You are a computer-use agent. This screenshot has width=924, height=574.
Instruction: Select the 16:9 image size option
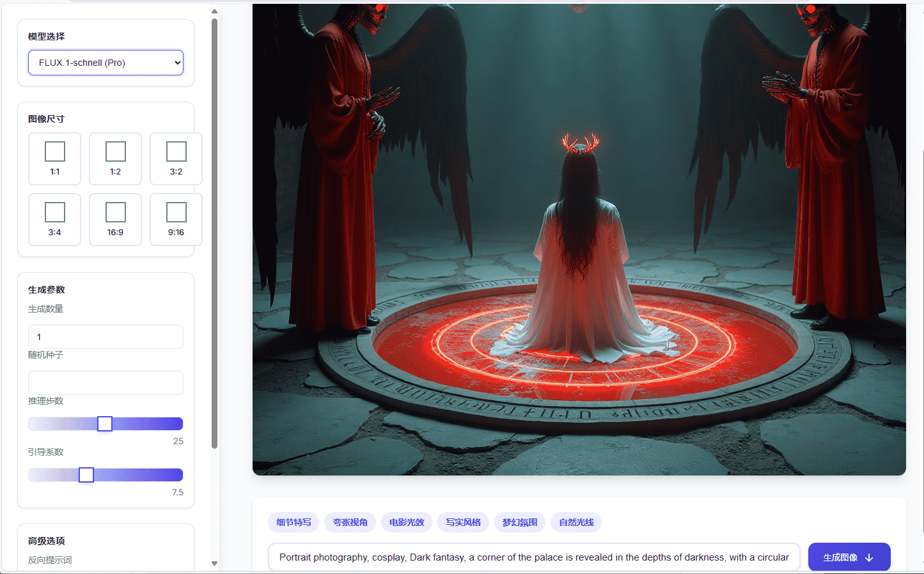[x=115, y=219]
